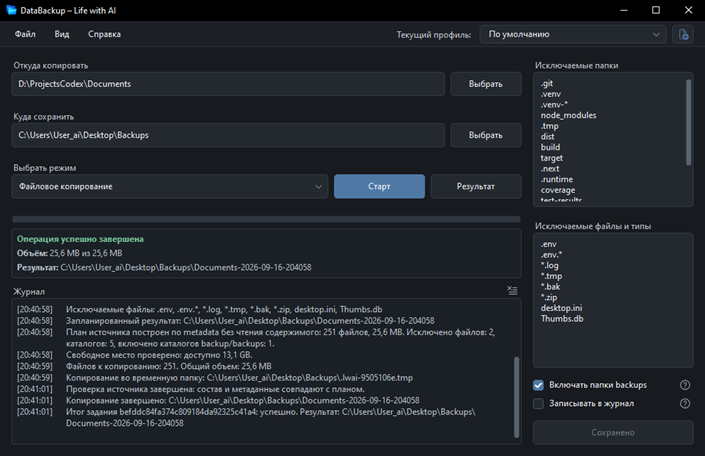Click the excluded folders list scrollbar
Image resolution: width=705 pixels, height=456 pixels.
pos(688,122)
